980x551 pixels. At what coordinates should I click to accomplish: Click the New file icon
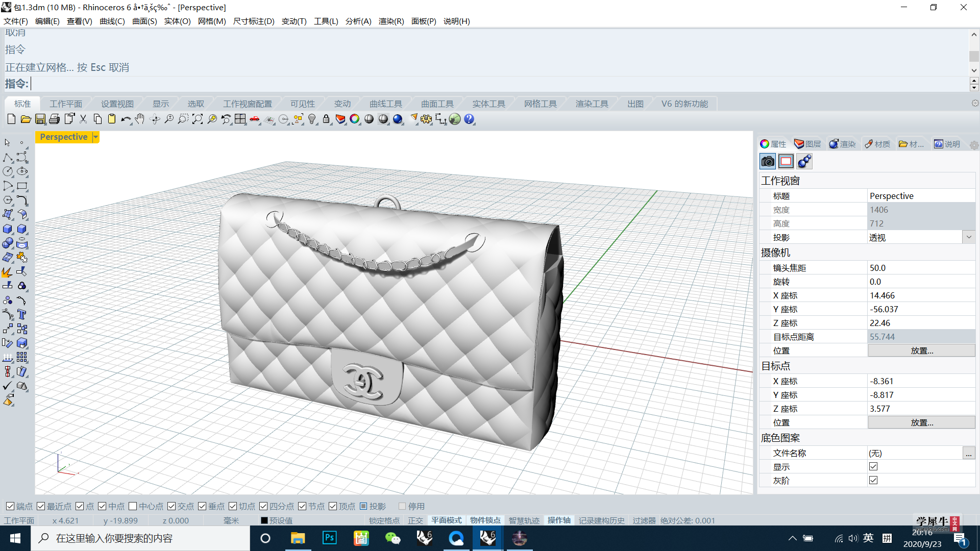coord(11,119)
